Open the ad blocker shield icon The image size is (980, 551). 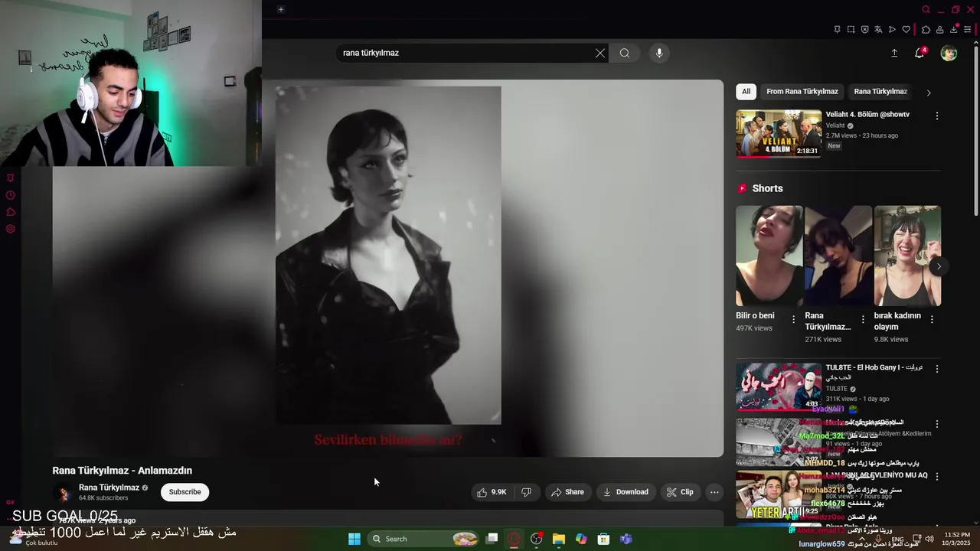pyautogui.click(x=864, y=30)
